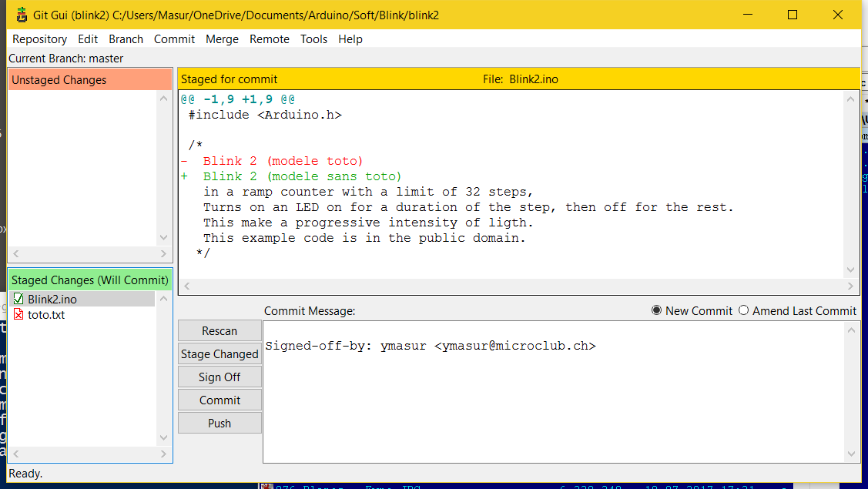Open the Commit menu in menu bar
The image size is (868, 489).
coord(174,39)
